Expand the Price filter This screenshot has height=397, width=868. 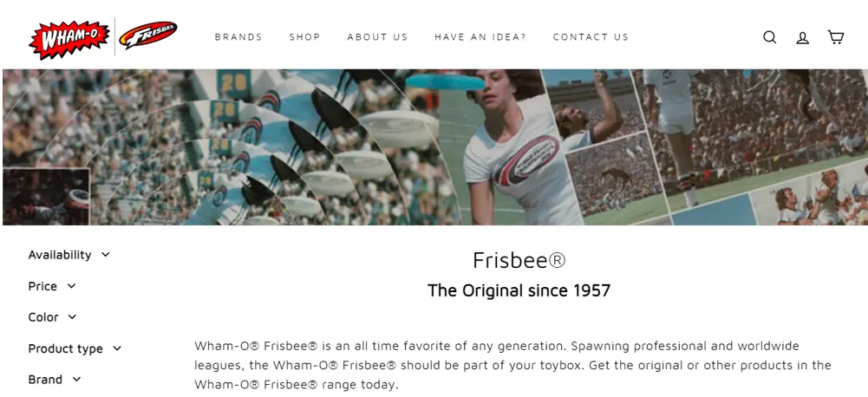pos(52,286)
